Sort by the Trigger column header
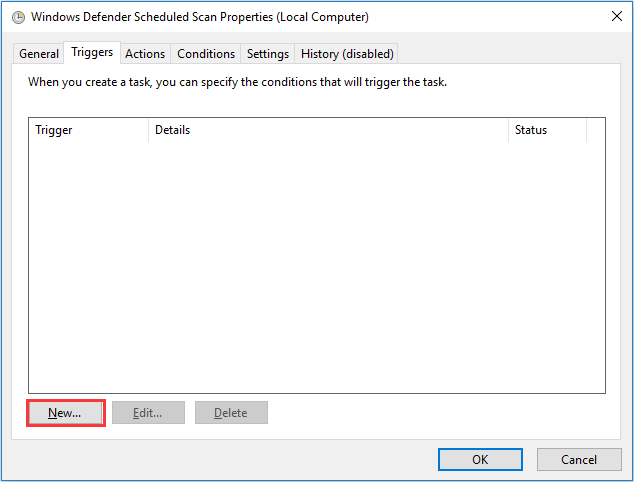Viewport: 634px width, 482px height. pos(89,130)
